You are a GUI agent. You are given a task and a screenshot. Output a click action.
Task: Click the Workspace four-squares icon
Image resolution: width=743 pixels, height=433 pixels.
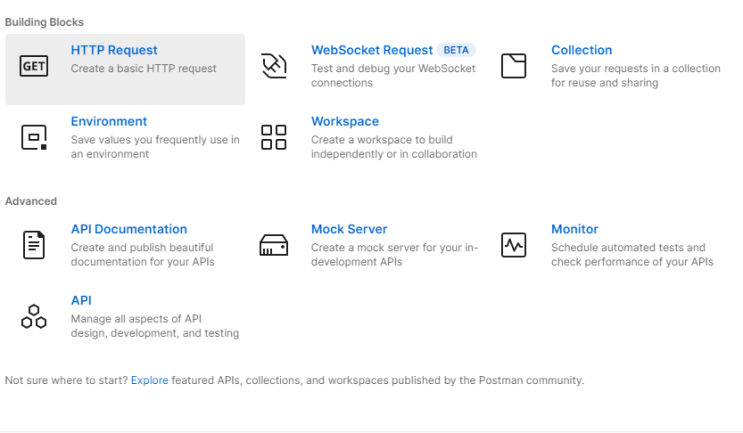[x=274, y=137]
